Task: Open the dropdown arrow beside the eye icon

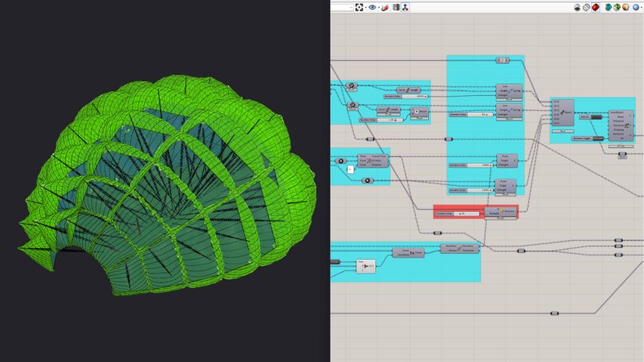Action: (378, 8)
